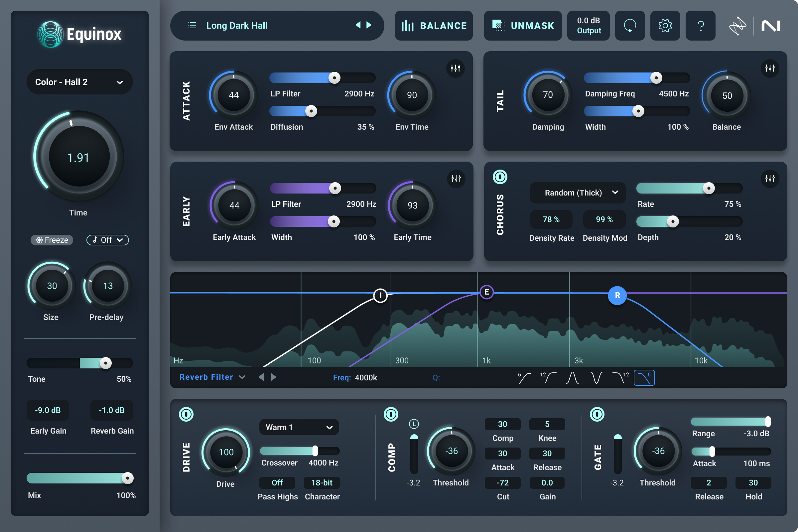Click the BALANCE button
798x532 pixels.
(x=434, y=26)
